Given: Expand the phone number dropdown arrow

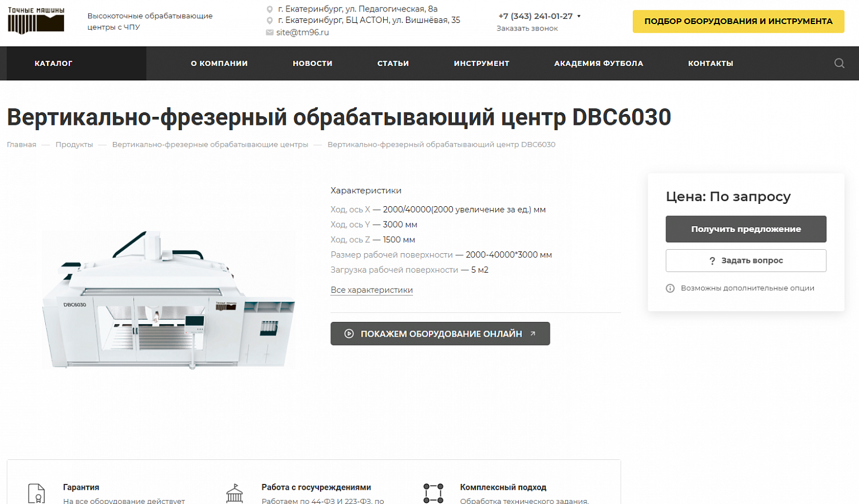Looking at the screenshot, I should point(579,16).
